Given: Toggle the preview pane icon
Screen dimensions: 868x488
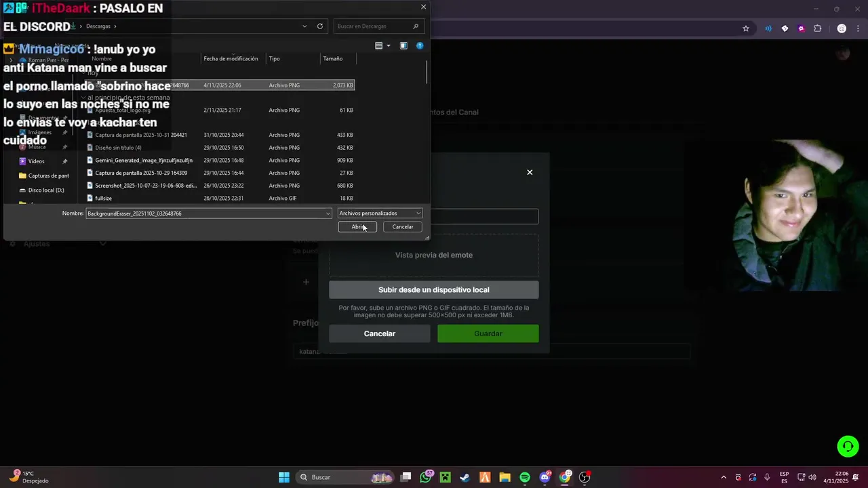Looking at the screenshot, I should [x=403, y=46].
